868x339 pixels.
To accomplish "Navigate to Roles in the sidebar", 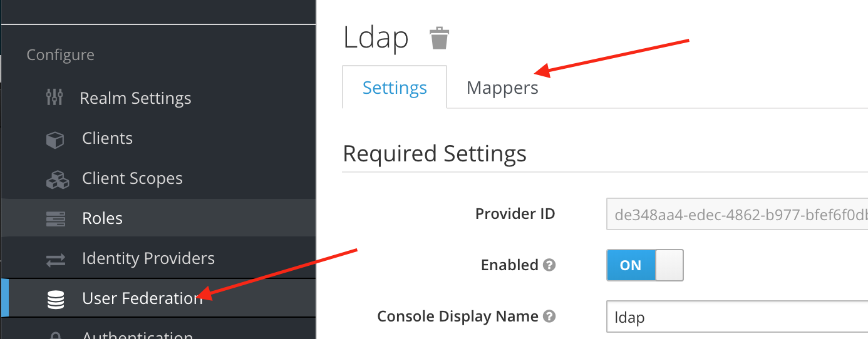I will tap(102, 218).
